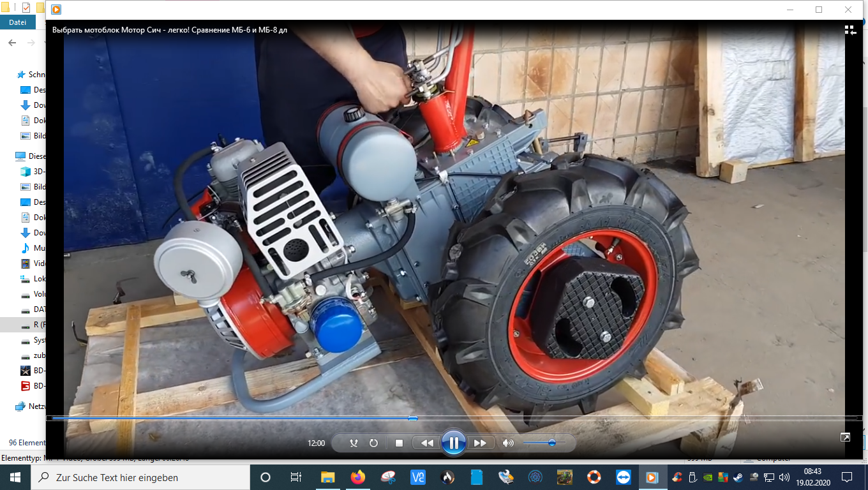This screenshot has height=490, width=868.
Task: Click the elapsed time 12:00 display
Action: [317, 443]
